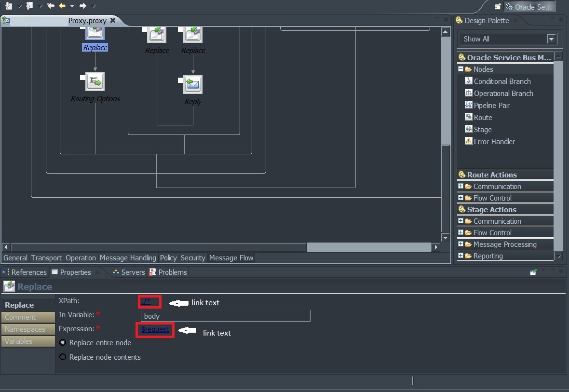Switch to the Message Handling tab
Screen dimensions: 569x392
tap(128, 257)
